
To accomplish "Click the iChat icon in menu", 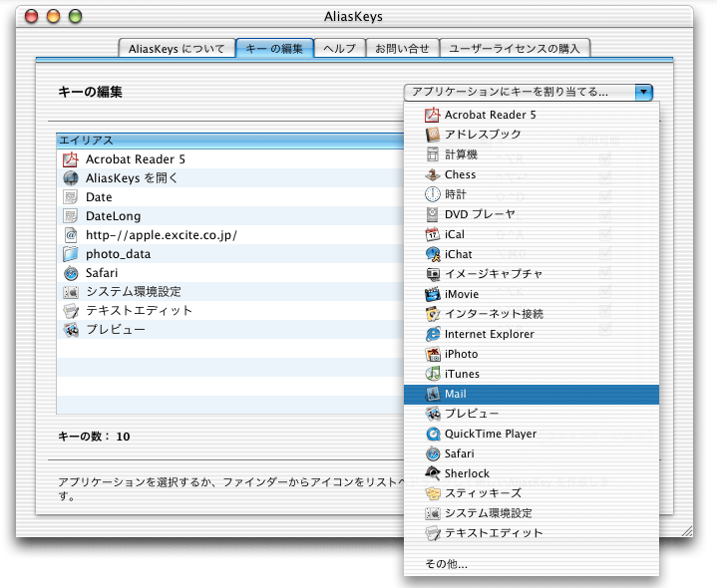I will pyautogui.click(x=433, y=254).
